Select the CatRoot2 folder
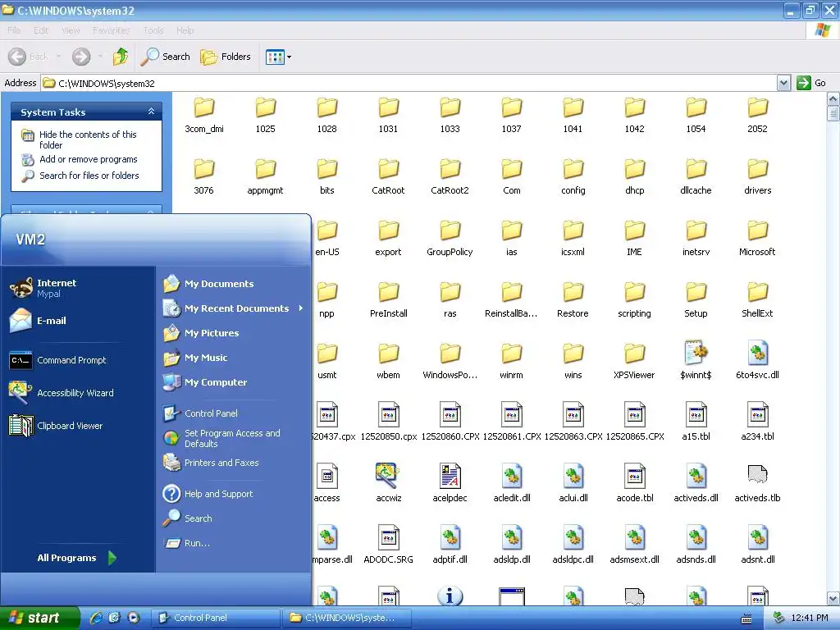The width and height of the screenshot is (840, 630). [450, 177]
